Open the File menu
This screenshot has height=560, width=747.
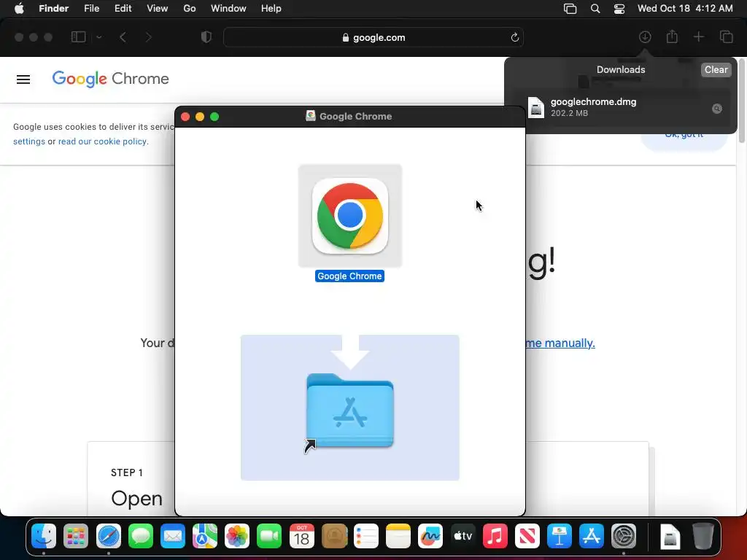[x=91, y=9]
